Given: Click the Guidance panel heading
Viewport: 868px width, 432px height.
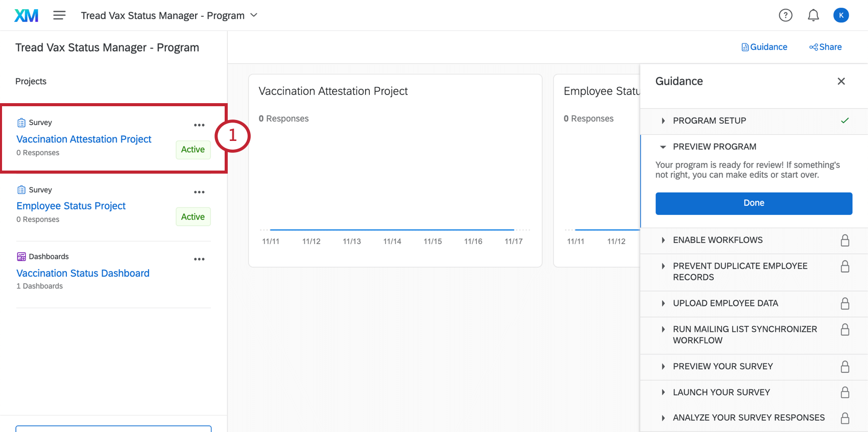Looking at the screenshot, I should click(679, 81).
